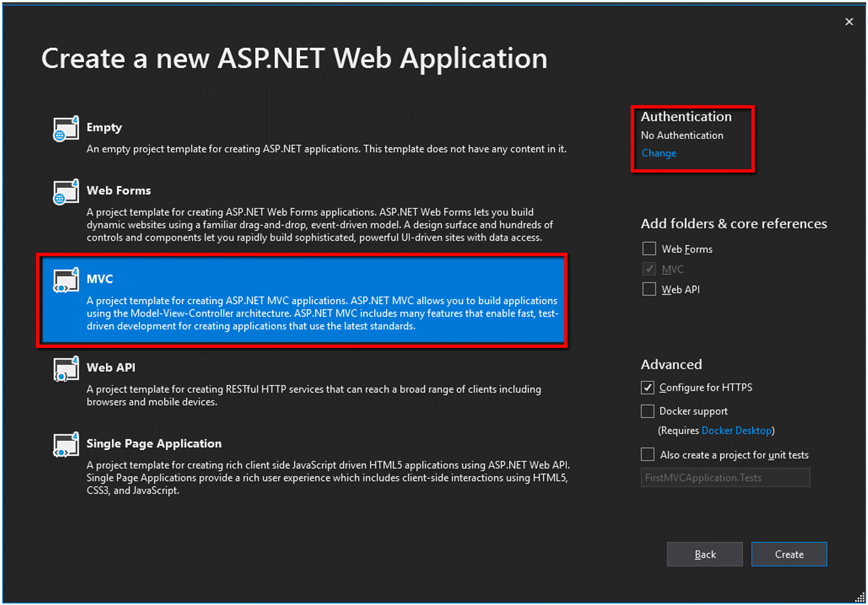Enable the Web API references checkbox
This screenshot has height=605, width=868.
[x=649, y=289]
